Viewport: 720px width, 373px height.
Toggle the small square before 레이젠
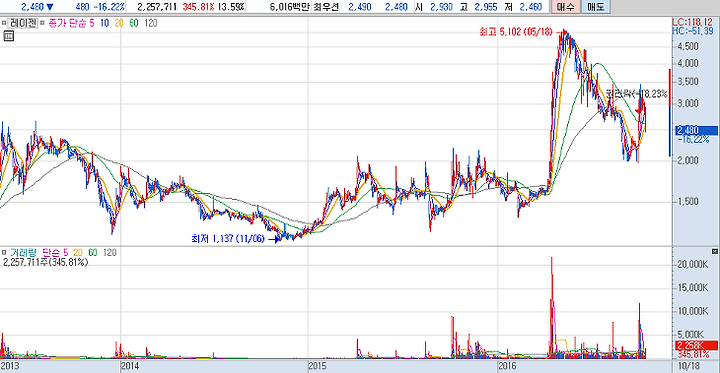(x=4, y=23)
